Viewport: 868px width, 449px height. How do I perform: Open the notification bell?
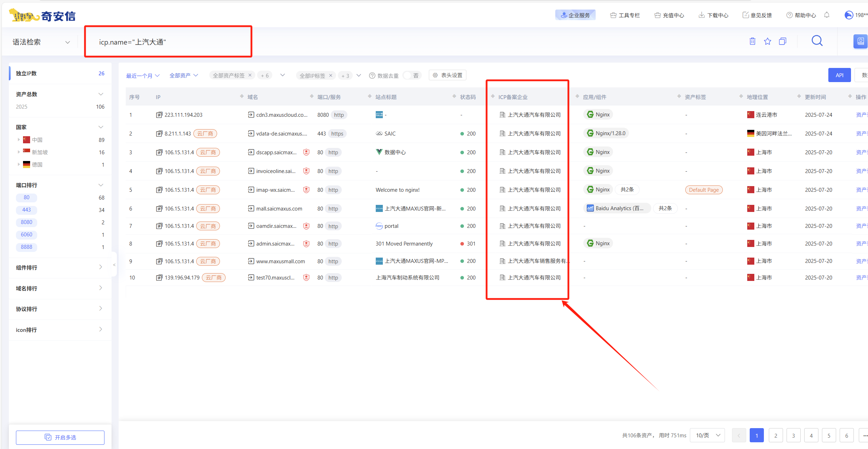coord(827,15)
